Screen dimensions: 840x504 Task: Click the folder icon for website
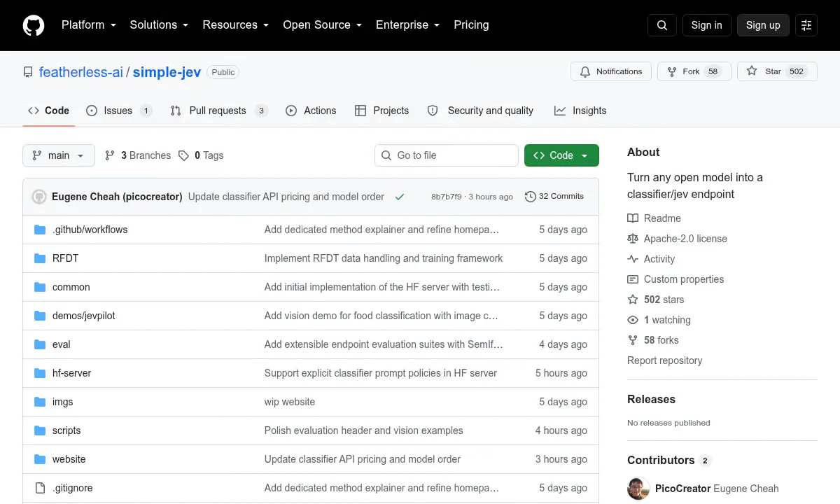(x=40, y=459)
